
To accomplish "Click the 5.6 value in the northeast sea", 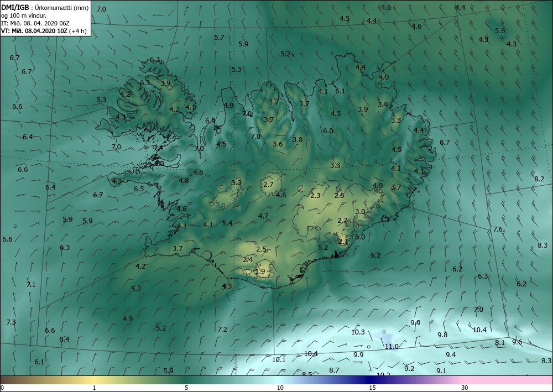I will [x=500, y=30].
